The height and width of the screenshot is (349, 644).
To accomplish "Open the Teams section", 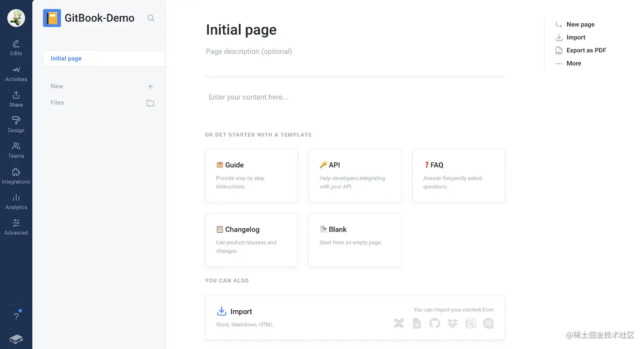I will point(16,150).
